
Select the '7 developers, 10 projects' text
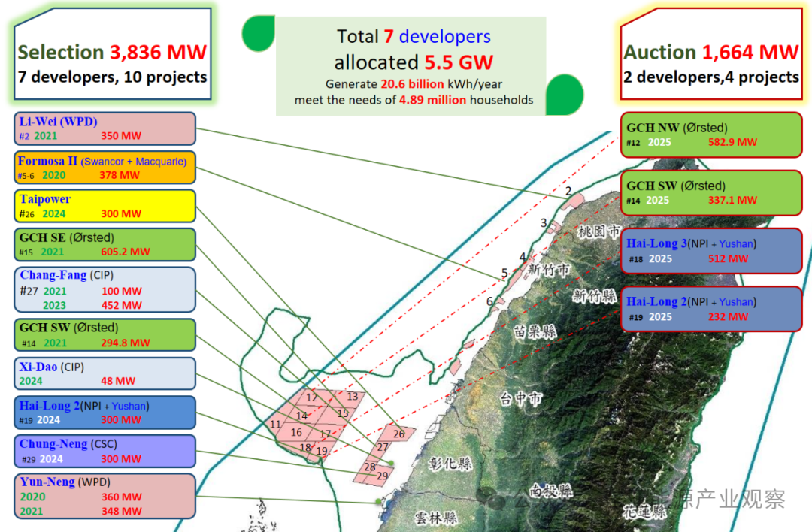pyautogui.click(x=112, y=77)
